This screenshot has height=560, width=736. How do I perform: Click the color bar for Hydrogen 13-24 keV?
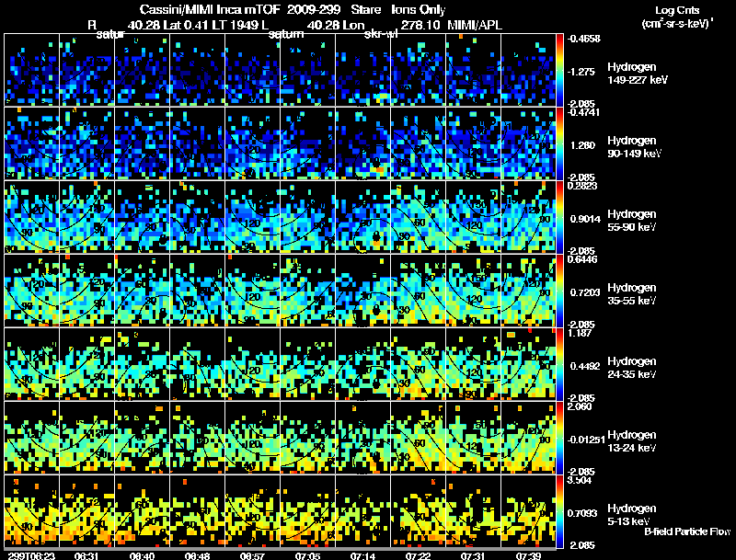pos(559,438)
